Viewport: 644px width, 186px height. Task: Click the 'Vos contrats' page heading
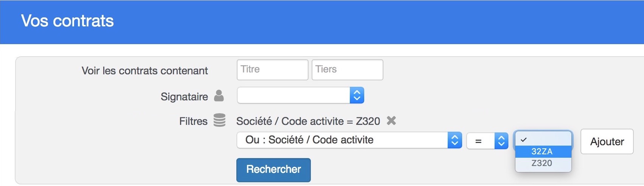(x=67, y=21)
